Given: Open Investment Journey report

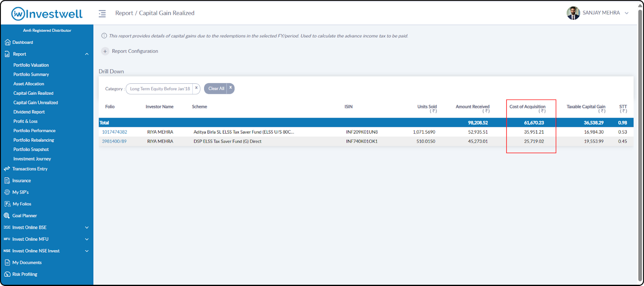Looking at the screenshot, I should pyautogui.click(x=32, y=159).
